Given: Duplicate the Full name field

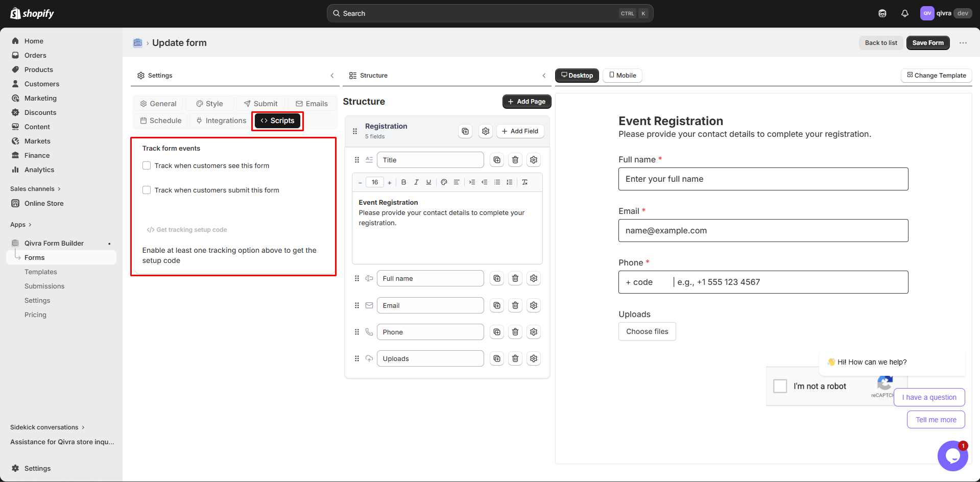Looking at the screenshot, I should tap(497, 278).
